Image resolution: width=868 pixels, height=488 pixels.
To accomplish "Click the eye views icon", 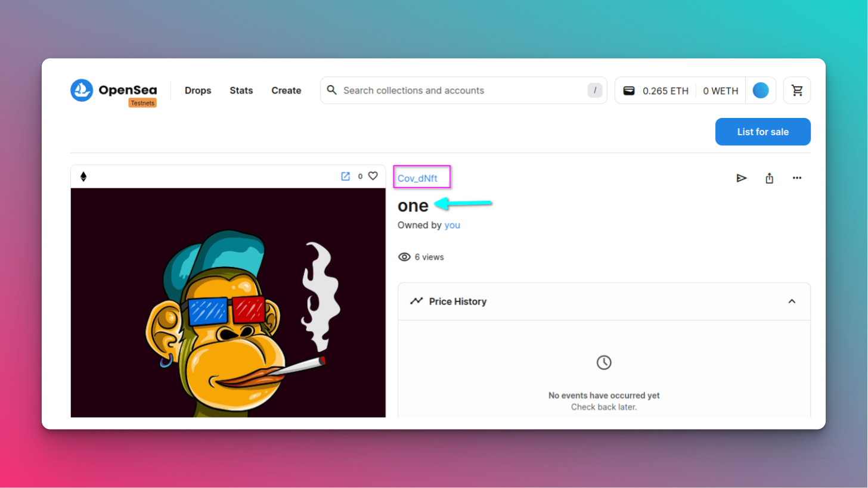I will click(404, 257).
